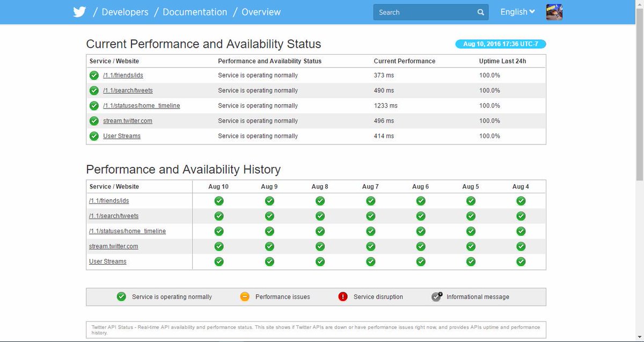Screen dimensions: 644x342
Task: Click the orange Performance issues legend icon
Action: pyautogui.click(x=245, y=296)
